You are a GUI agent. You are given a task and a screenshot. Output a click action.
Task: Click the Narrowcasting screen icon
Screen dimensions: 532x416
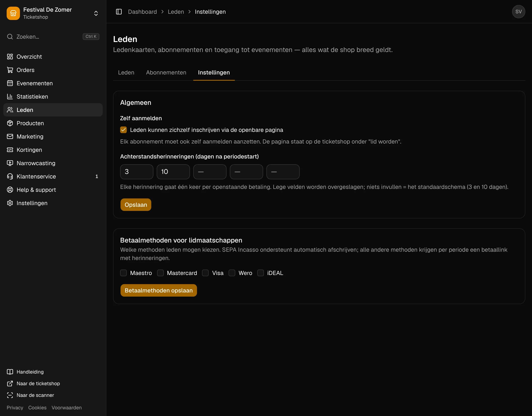tap(10, 163)
